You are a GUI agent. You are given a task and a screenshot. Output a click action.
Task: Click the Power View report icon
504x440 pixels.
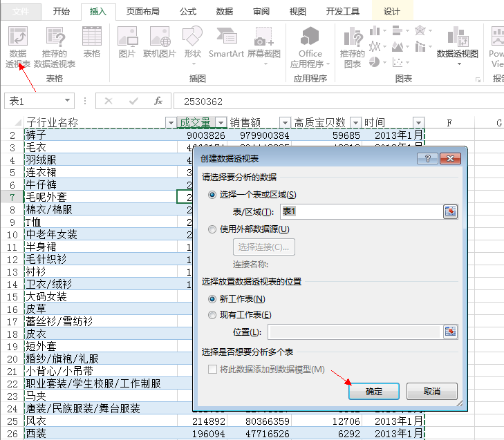tap(497, 47)
